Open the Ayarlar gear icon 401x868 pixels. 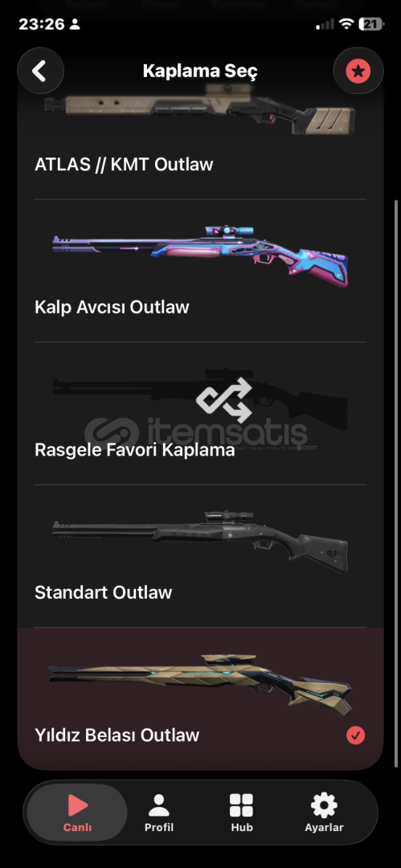click(324, 805)
